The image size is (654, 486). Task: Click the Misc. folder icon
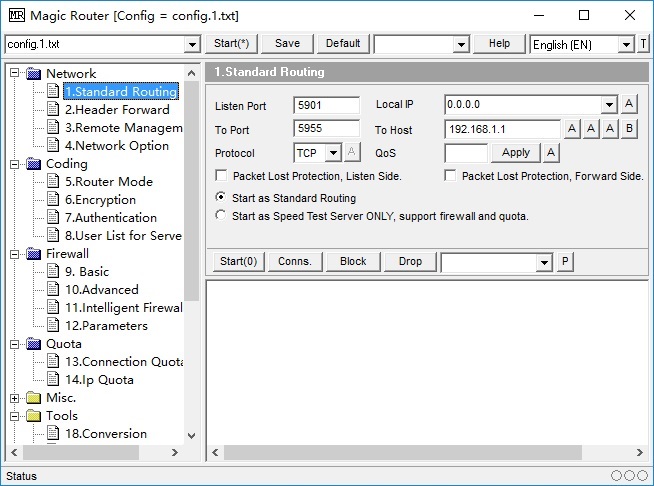(33, 398)
